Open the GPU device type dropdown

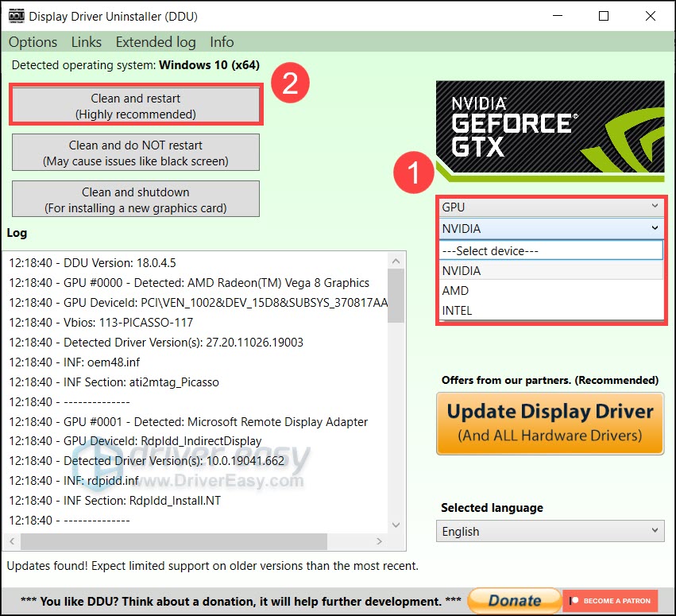[x=551, y=207]
